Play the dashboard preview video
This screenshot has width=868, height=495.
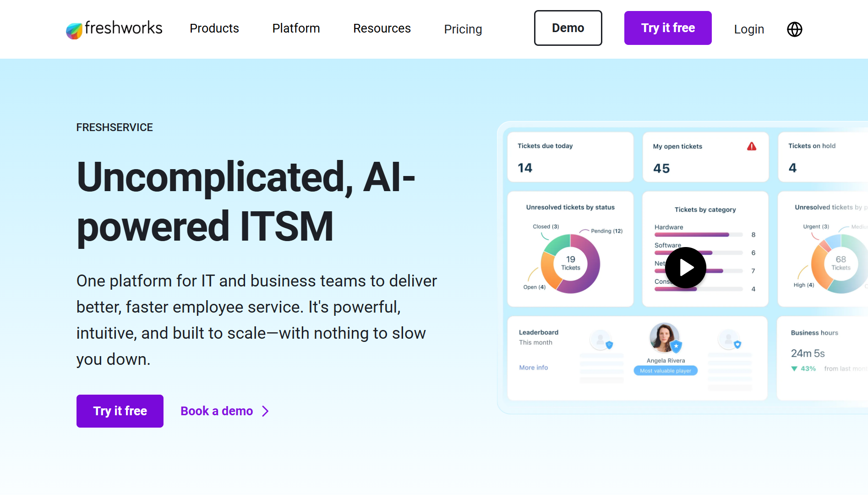[685, 268]
